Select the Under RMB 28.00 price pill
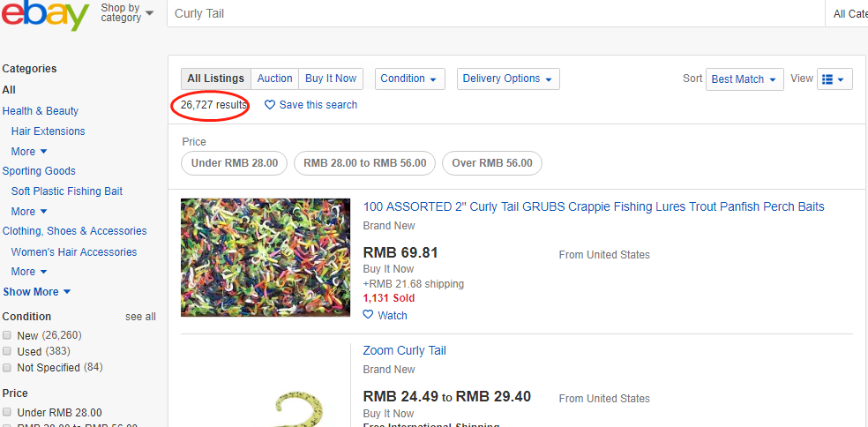Screen dimensions: 868x427 (x=235, y=163)
